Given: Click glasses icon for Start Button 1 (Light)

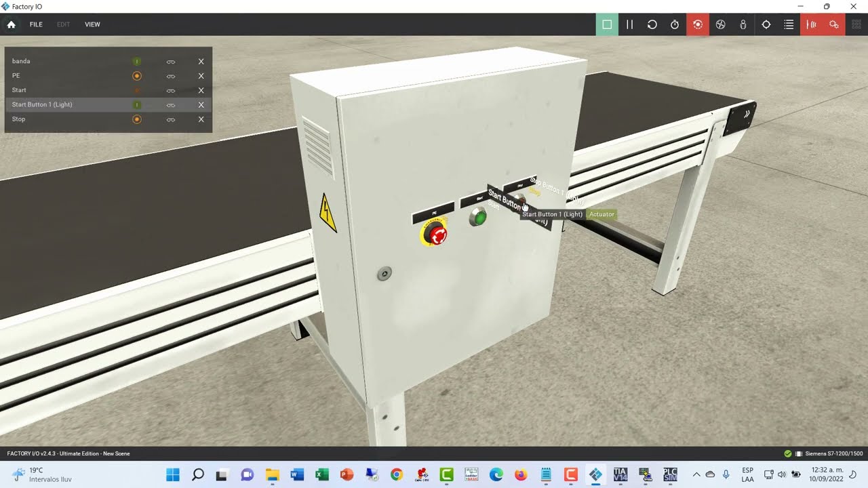Looking at the screenshot, I should pos(171,105).
